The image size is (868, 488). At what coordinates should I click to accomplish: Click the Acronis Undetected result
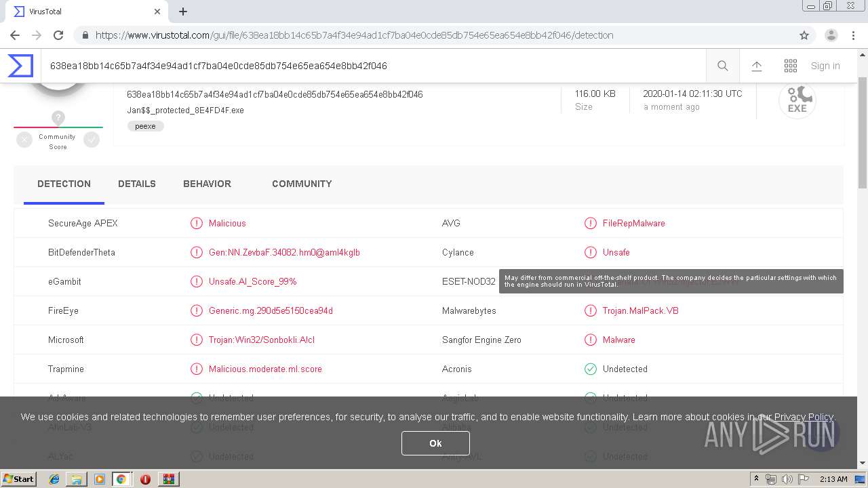tap(625, 369)
